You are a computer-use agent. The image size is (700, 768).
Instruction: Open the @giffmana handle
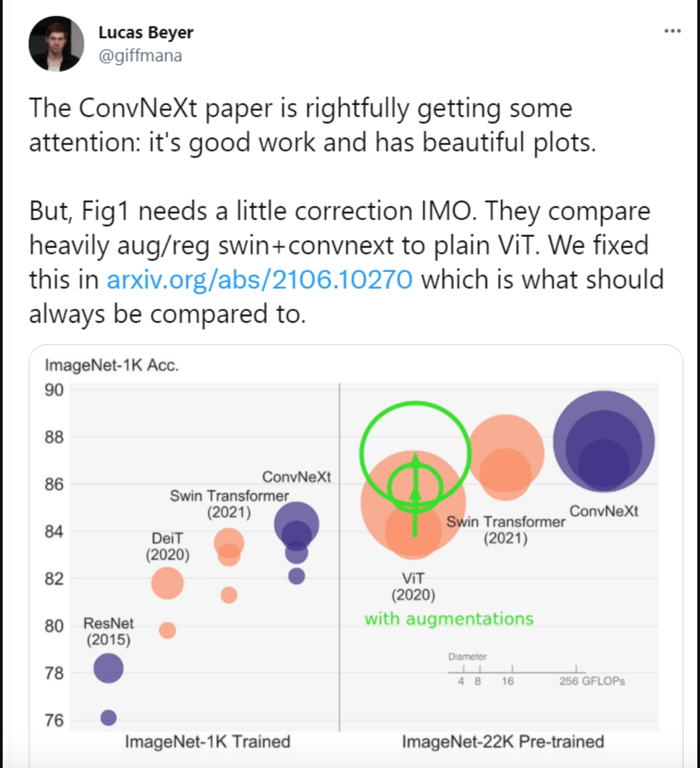pyautogui.click(x=140, y=56)
